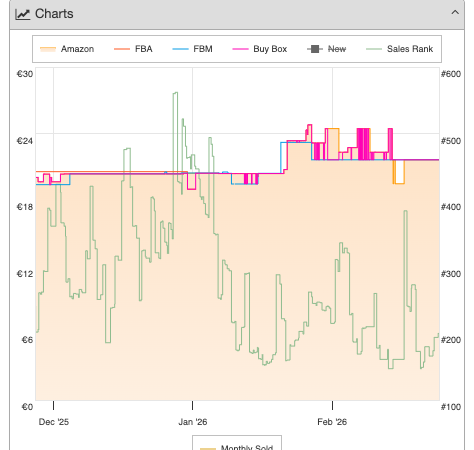Enable the struck-through New series
The width and height of the screenshot is (474, 450).
coord(326,49)
